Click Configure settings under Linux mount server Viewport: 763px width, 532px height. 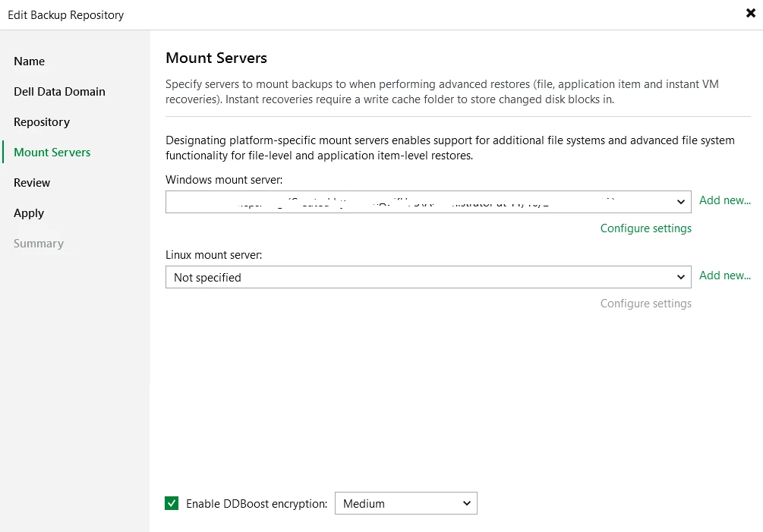coord(645,304)
